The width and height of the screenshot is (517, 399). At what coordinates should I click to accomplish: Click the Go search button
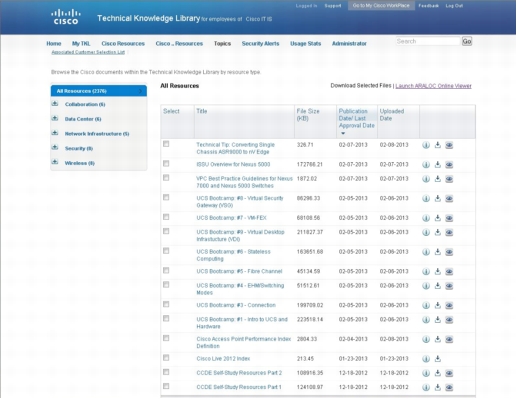[x=467, y=41]
